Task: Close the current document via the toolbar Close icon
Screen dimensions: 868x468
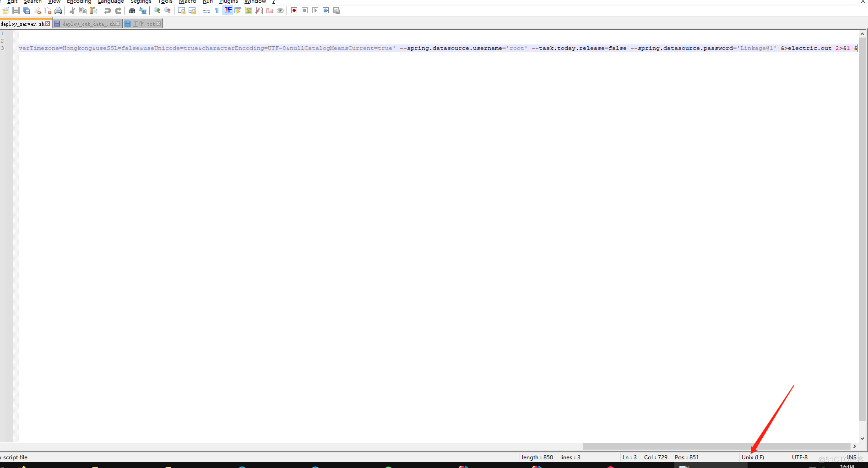Action: pos(37,11)
